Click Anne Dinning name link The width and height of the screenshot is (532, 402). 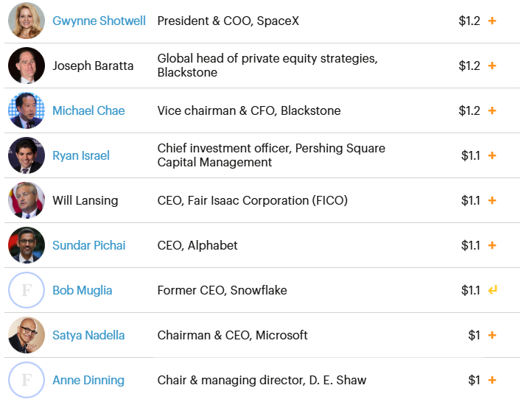(x=88, y=380)
